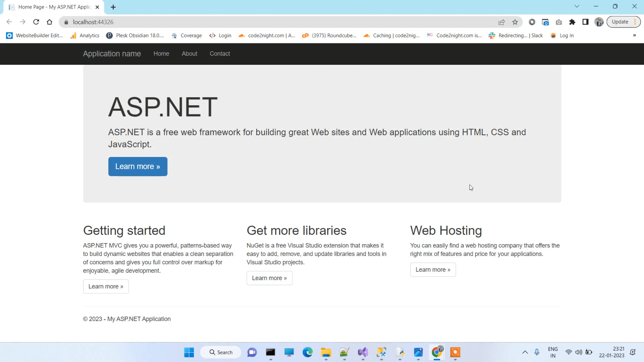
Task: Click the browser extensions puzzle icon
Action: pyautogui.click(x=572, y=22)
